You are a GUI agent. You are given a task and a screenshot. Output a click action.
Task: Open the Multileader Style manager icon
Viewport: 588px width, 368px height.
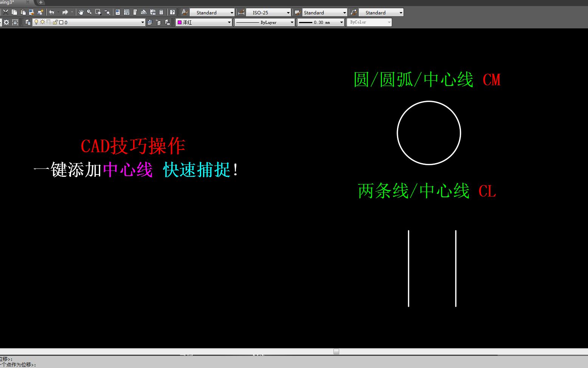[x=354, y=12]
